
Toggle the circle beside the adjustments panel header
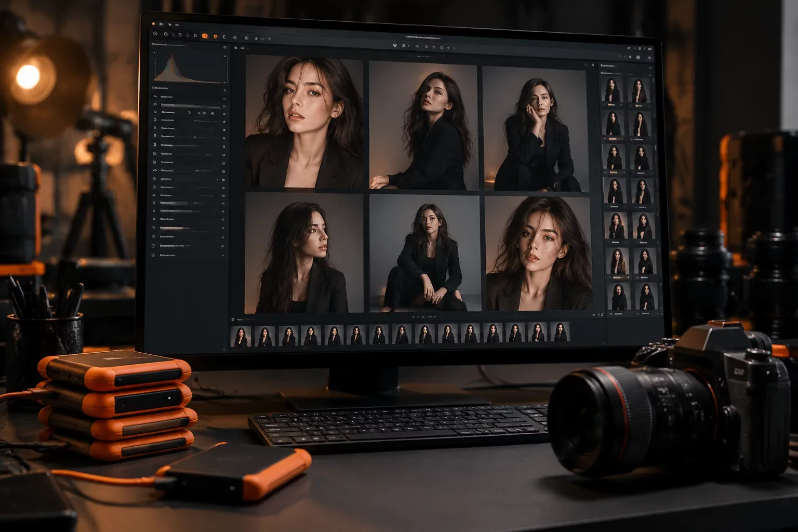225,90
